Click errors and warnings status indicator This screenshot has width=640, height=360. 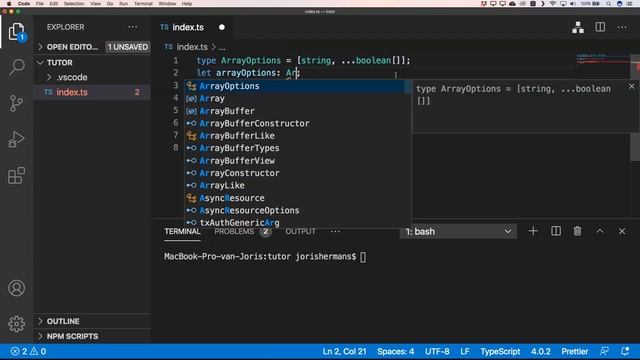pos(28,351)
